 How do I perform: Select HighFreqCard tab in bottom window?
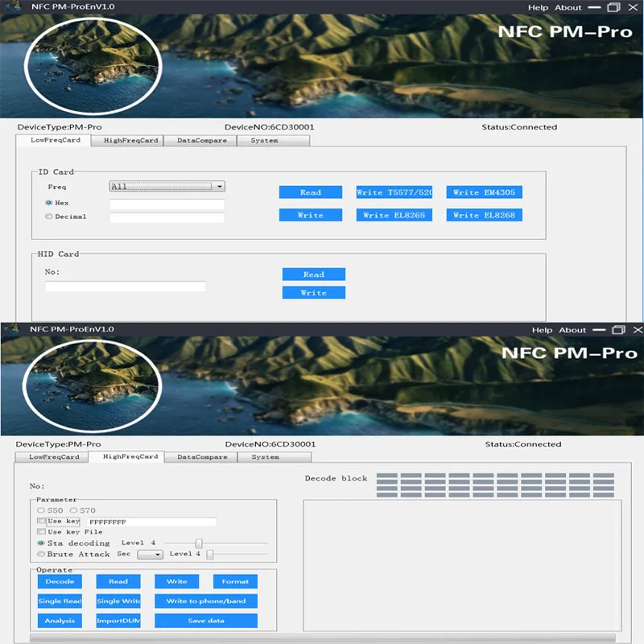(126, 456)
